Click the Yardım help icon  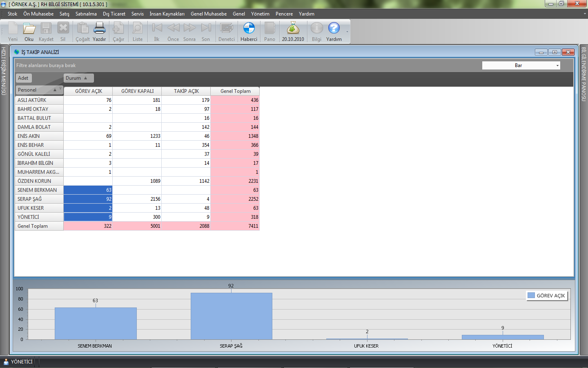tap(334, 29)
